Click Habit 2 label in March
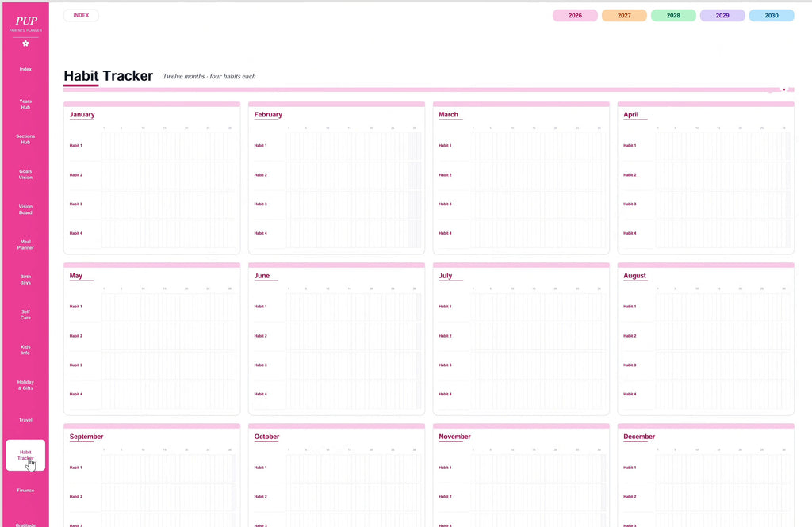Screen dimensions: 812x527 click(x=445, y=175)
